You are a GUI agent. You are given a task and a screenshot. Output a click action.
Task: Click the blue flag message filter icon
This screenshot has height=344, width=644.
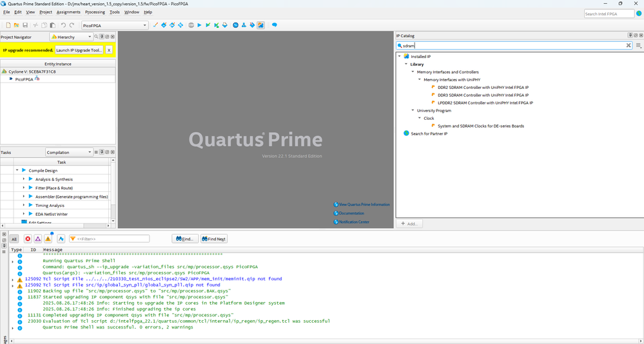(x=61, y=238)
